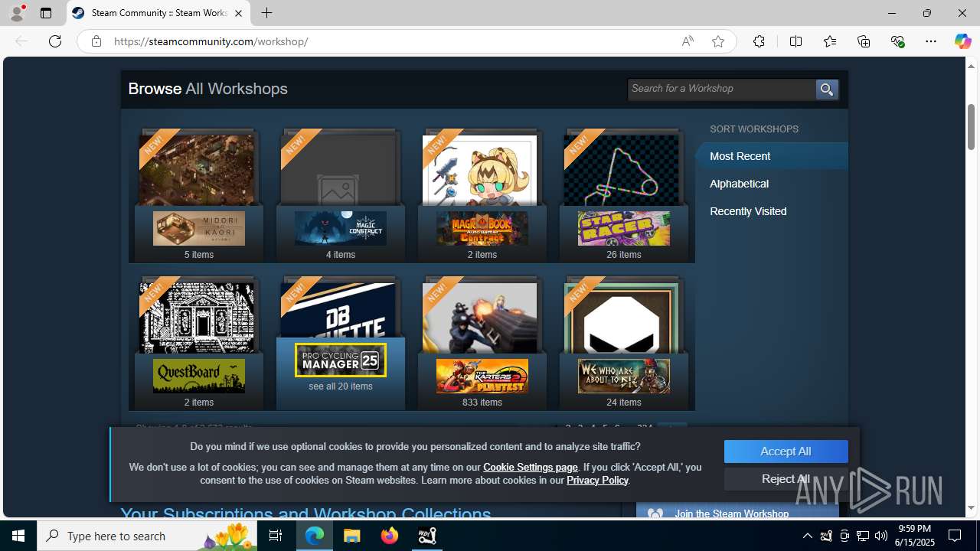Click the browser Back arrow
Viewport: 980px width, 551px height.
coord(21,41)
